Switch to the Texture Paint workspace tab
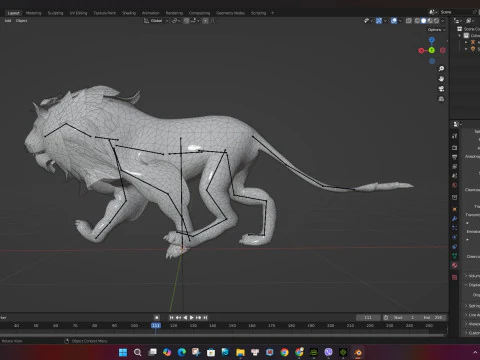The image size is (480, 360). tap(104, 13)
